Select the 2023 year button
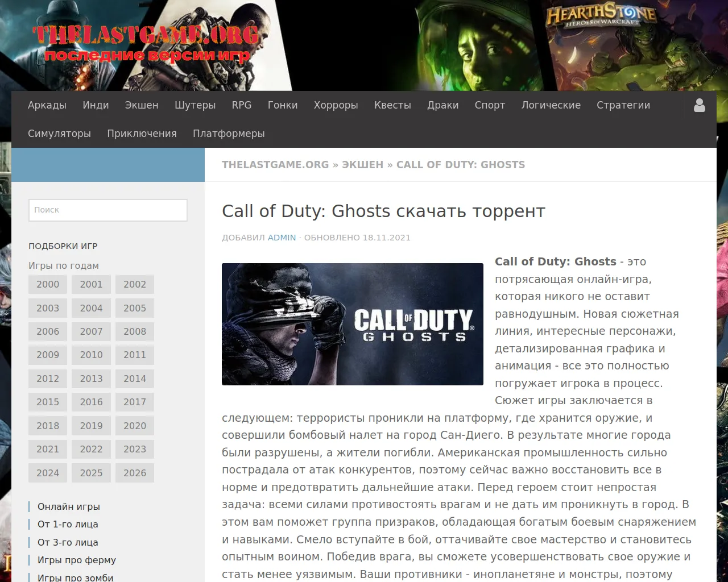This screenshot has width=728, height=582. click(135, 450)
